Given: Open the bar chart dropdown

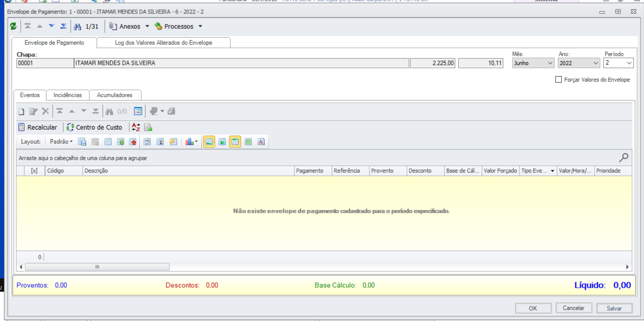Looking at the screenshot, I should pyautogui.click(x=191, y=142).
